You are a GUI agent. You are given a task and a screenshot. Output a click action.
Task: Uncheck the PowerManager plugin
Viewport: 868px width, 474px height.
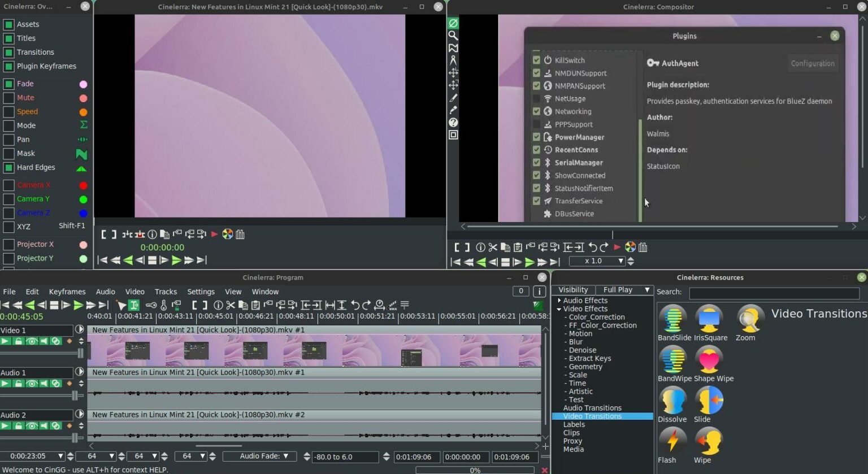tap(536, 137)
